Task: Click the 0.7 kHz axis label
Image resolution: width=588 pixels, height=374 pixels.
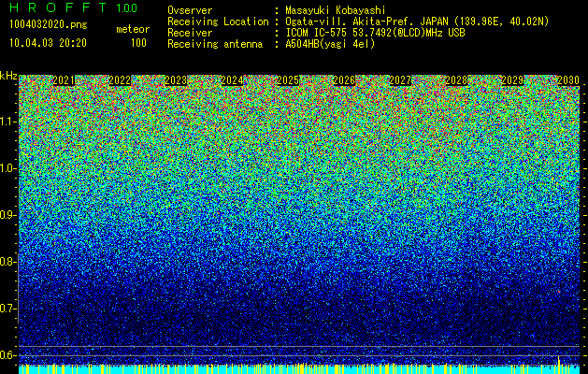Action: (x=7, y=309)
